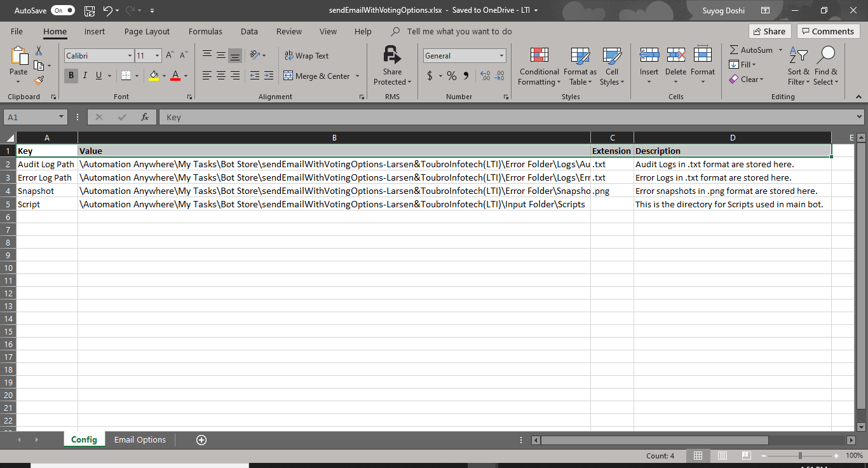Click the Share button
The image size is (868, 468).
[x=768, y=31]
